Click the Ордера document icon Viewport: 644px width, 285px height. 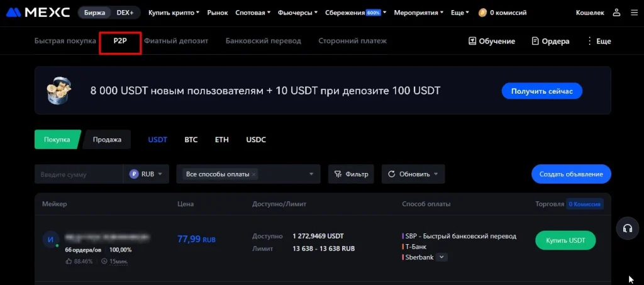click(x=535, y=41)
